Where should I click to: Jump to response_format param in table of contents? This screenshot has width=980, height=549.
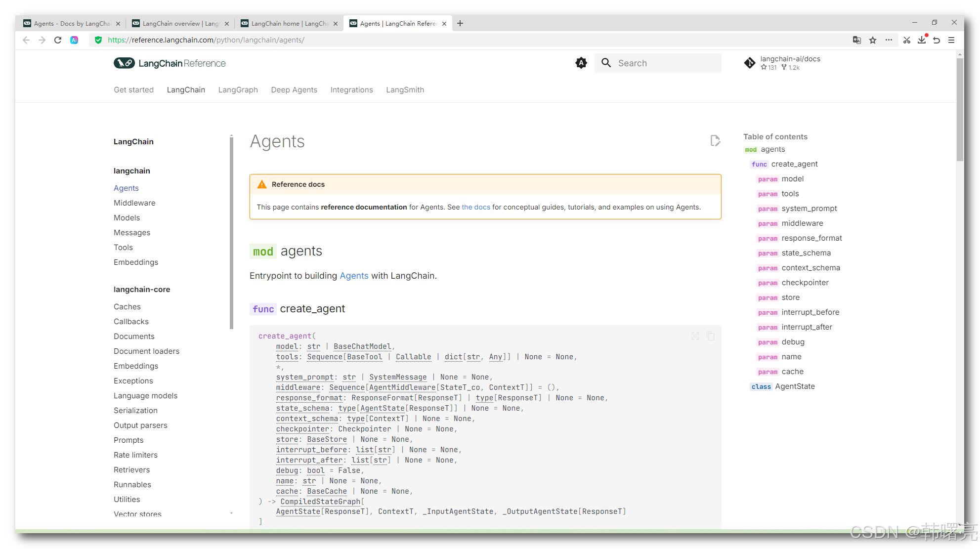click(x=811, y=238)
